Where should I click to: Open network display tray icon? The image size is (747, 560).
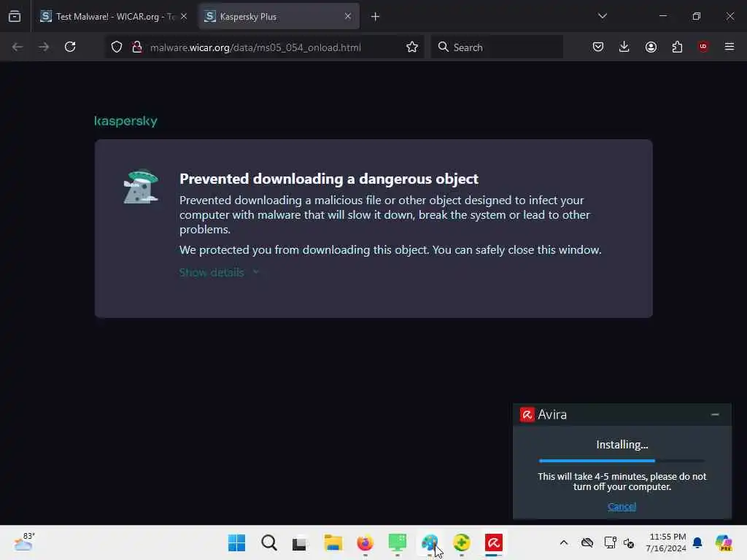[610, 542]
